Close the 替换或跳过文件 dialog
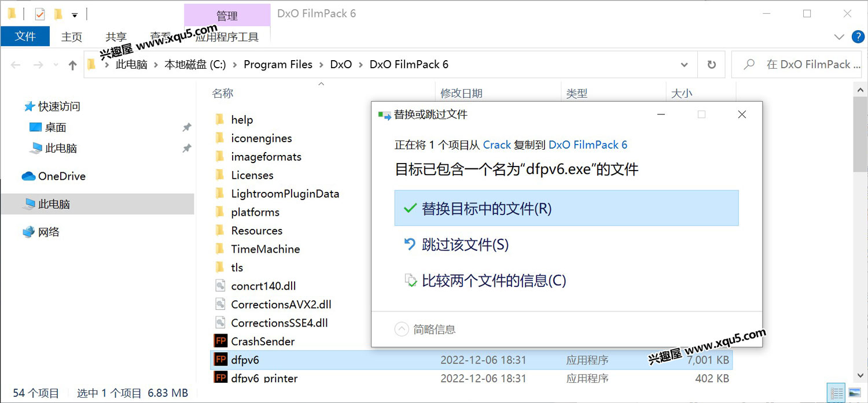The image size is (868, 403). pyautogui.click(x=742, y=114)
